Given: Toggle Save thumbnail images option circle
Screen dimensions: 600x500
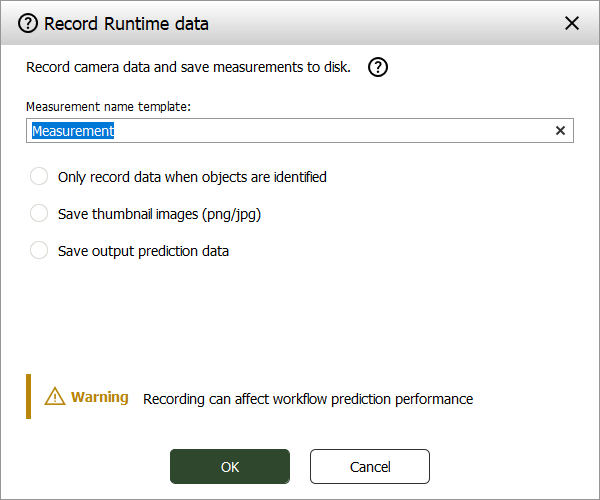Looking at the screenshot, I should 39,214.
